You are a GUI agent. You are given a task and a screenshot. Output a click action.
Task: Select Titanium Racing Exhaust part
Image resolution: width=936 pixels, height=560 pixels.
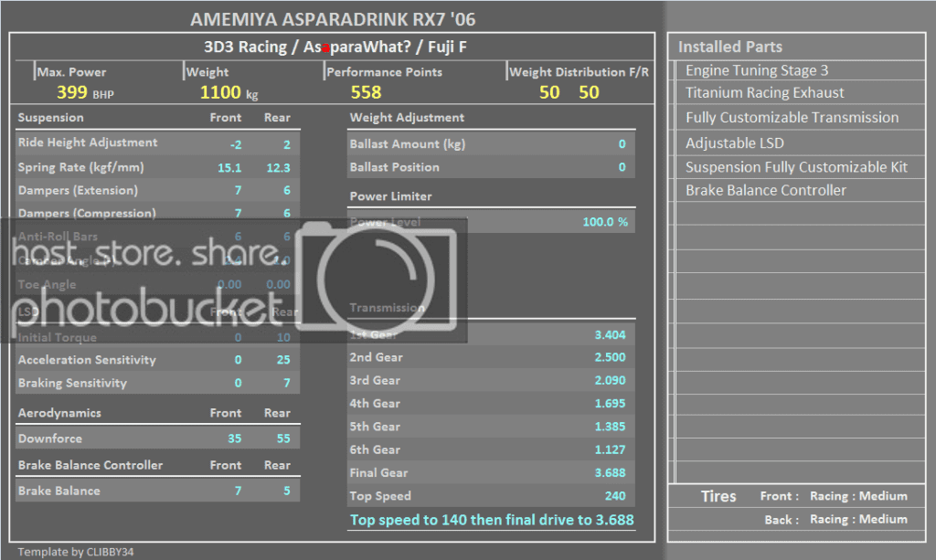[x=765, y=92]
